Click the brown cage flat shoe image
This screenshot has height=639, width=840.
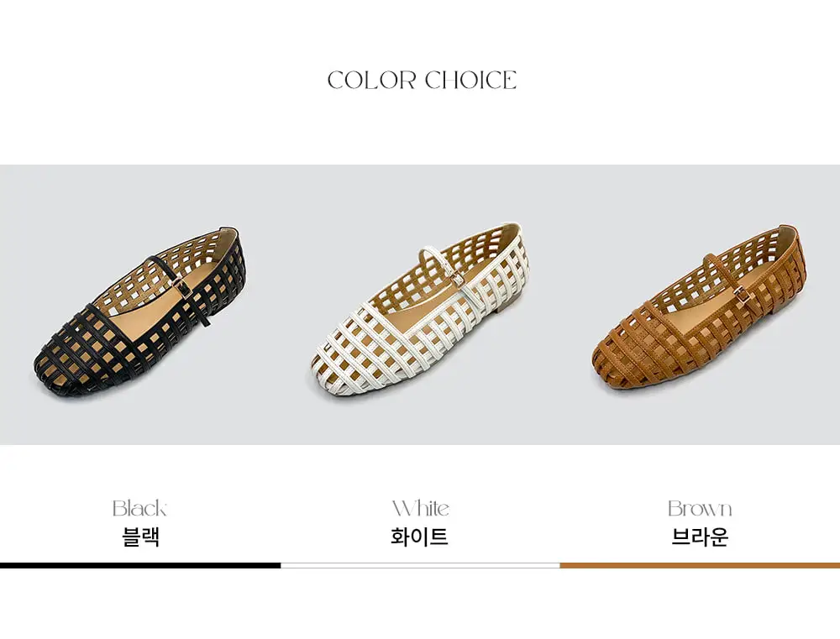coord(699,308)
